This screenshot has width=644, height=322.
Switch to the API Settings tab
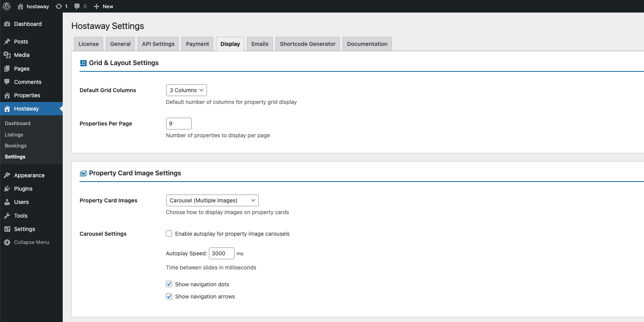click(158, 44)
